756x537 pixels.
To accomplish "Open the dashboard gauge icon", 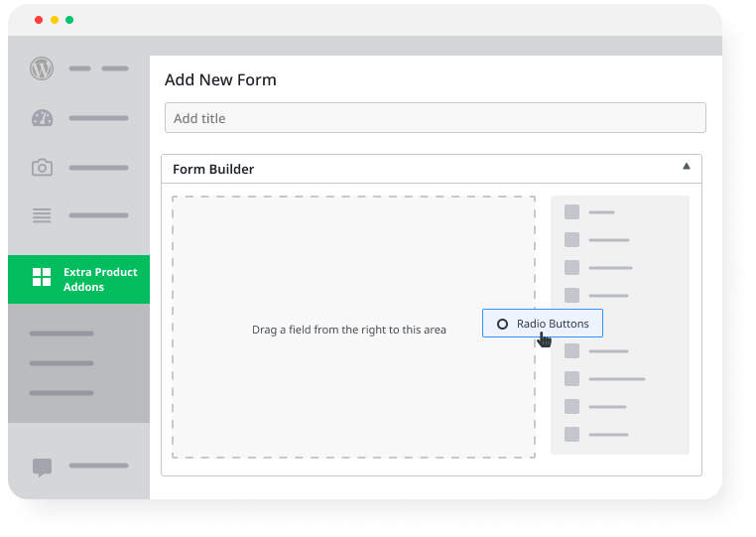I will [42, 118].
